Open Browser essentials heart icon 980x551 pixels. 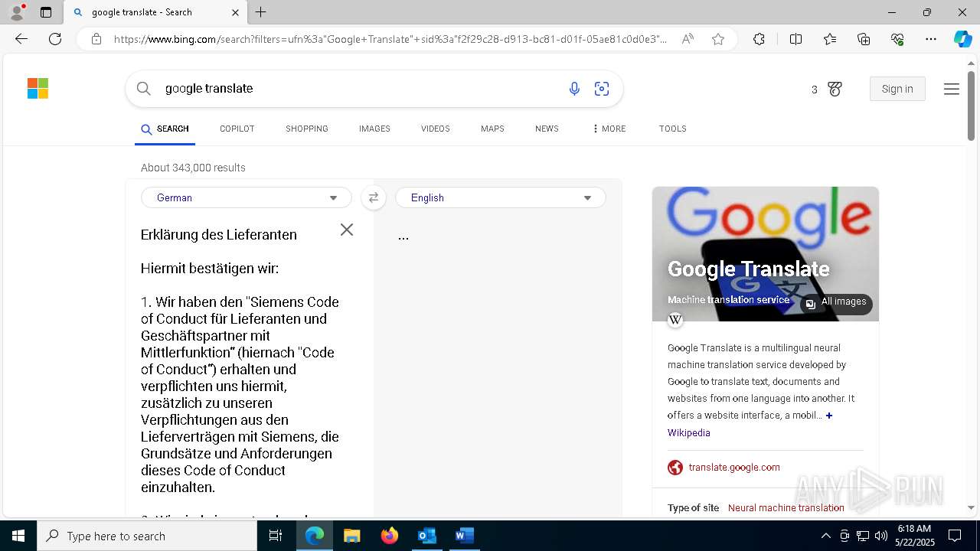[897, 39]
